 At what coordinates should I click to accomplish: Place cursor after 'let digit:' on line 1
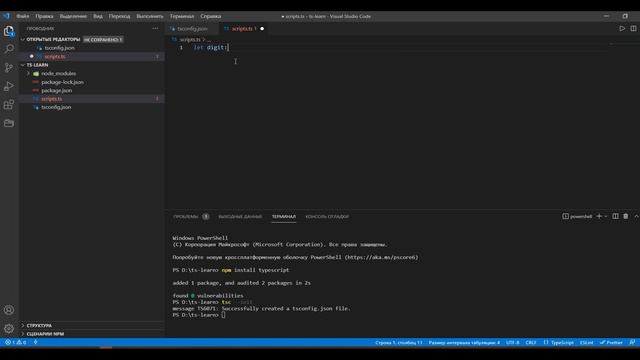pos(229,48)
